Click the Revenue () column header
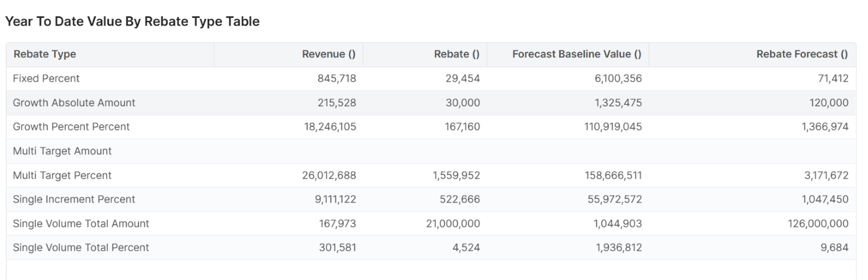 tap(328, 54)
